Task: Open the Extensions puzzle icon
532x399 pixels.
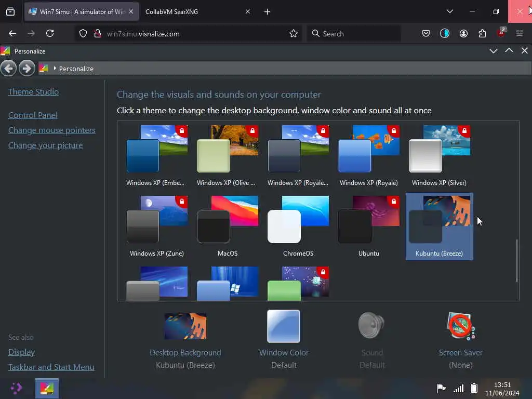Action: 482,33
